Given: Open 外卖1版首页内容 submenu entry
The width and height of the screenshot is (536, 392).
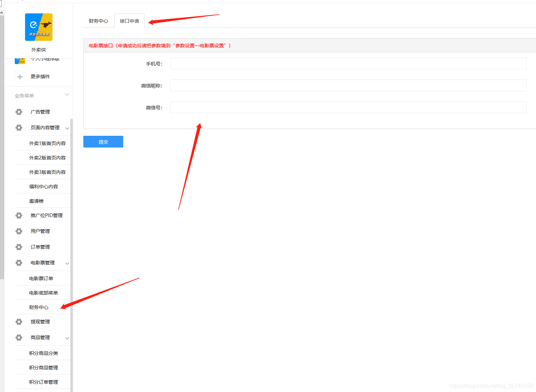Looking at the screenshot, I should (47, 143).
